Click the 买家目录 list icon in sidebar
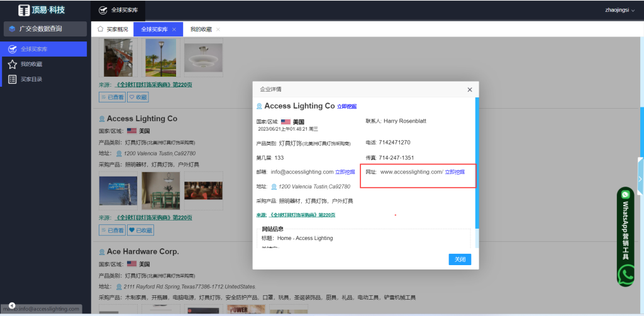This screenshot has width=644, height=316. 12,79
